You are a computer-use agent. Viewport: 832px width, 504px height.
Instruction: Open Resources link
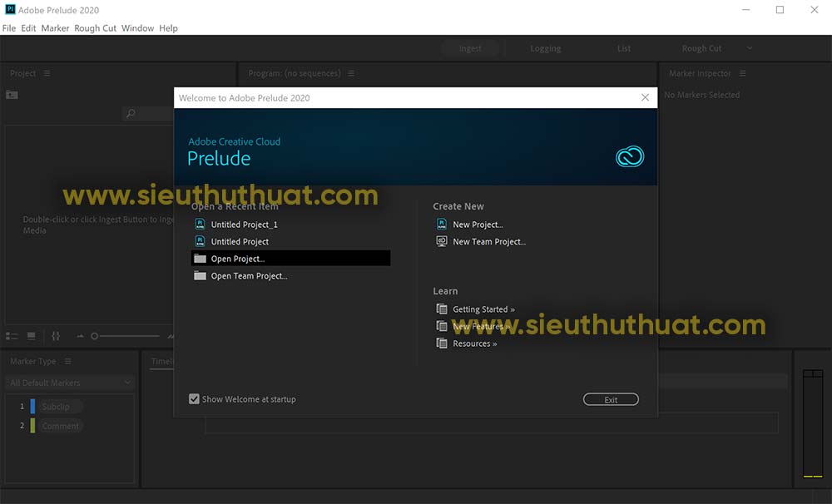click(x=475, y=343)
